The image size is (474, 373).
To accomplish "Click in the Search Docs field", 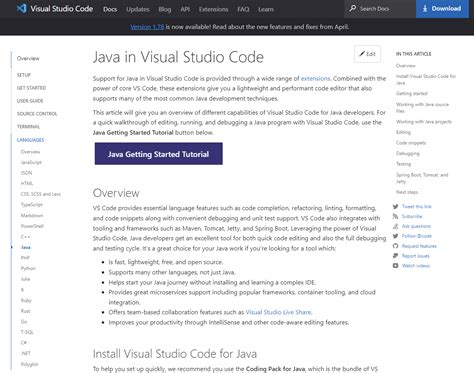I will [x=380, y=9].
